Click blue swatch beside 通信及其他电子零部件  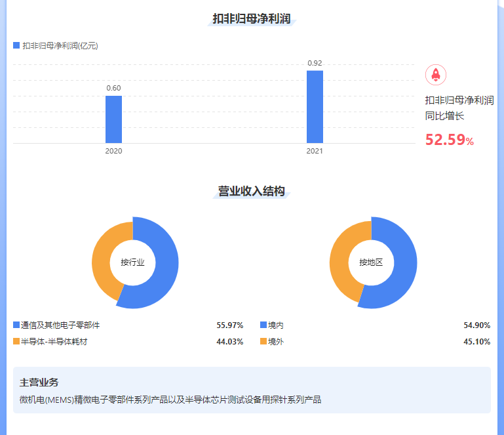tap(16, 325)
